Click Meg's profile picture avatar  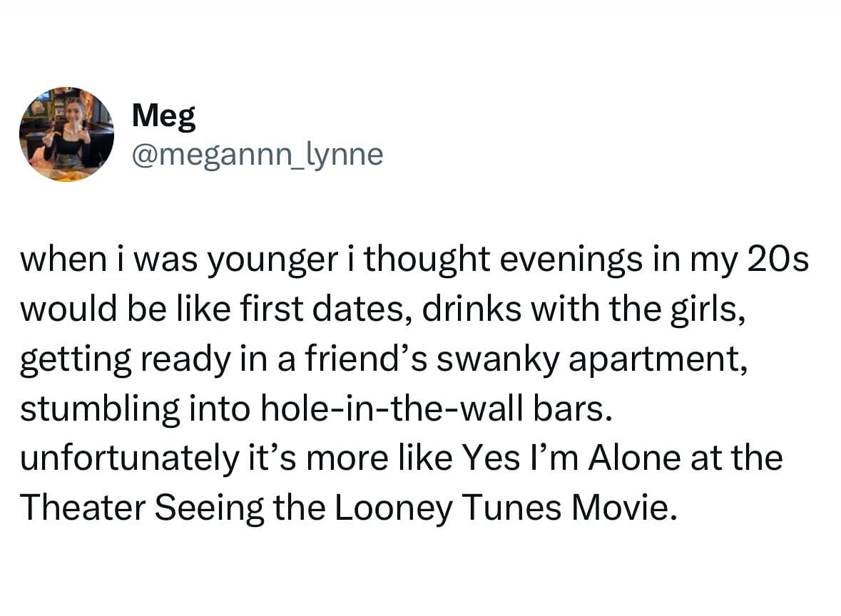coord(66,135)
